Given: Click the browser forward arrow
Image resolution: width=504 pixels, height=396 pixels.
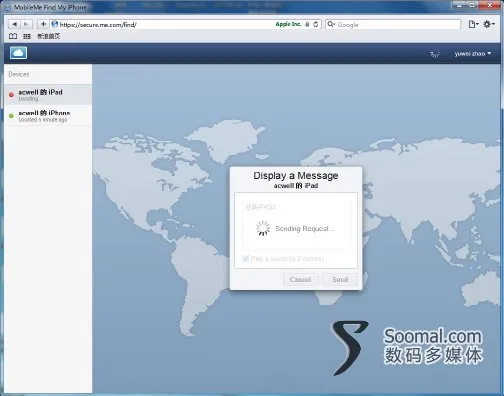Looking at the screenshot, I should coord(26,24).
